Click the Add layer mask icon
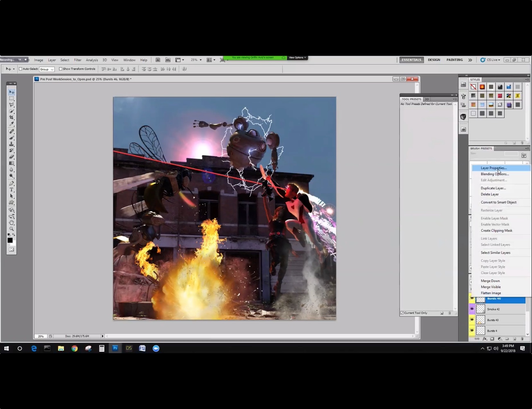This screenshot has height=409, width=532. coord(492,339)
